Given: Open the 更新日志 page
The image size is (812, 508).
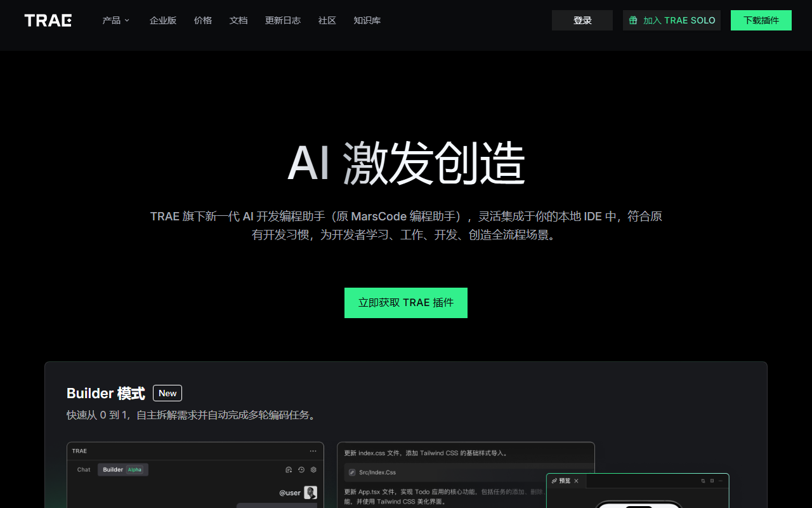Looking at the screenshot, I should pyautogui.click(x=283, y=20).
